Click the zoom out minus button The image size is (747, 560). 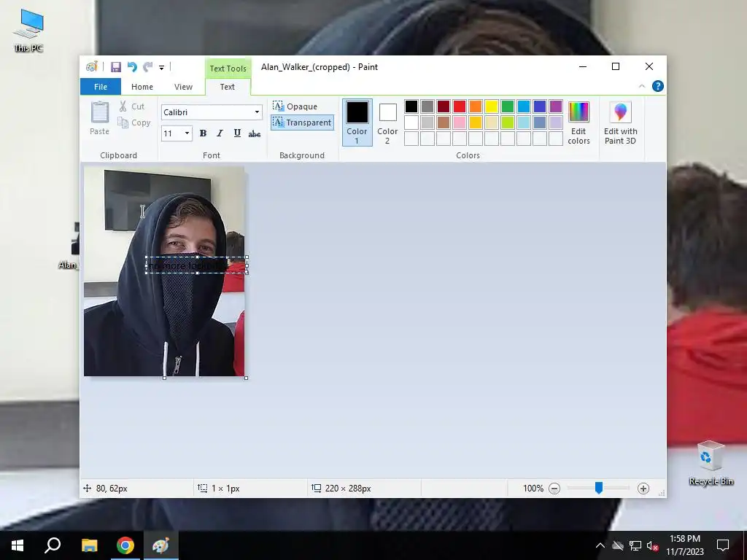point(554,489)
